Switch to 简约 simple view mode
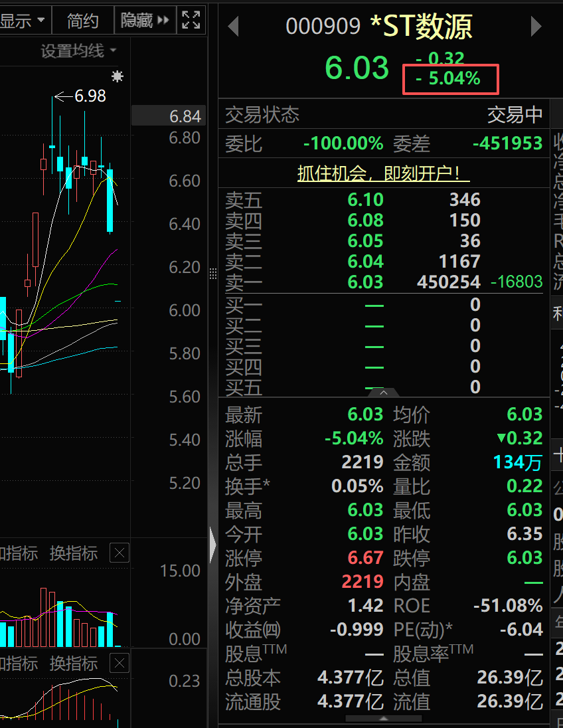Screen dimensions: 563x728 tap(82, 20)
